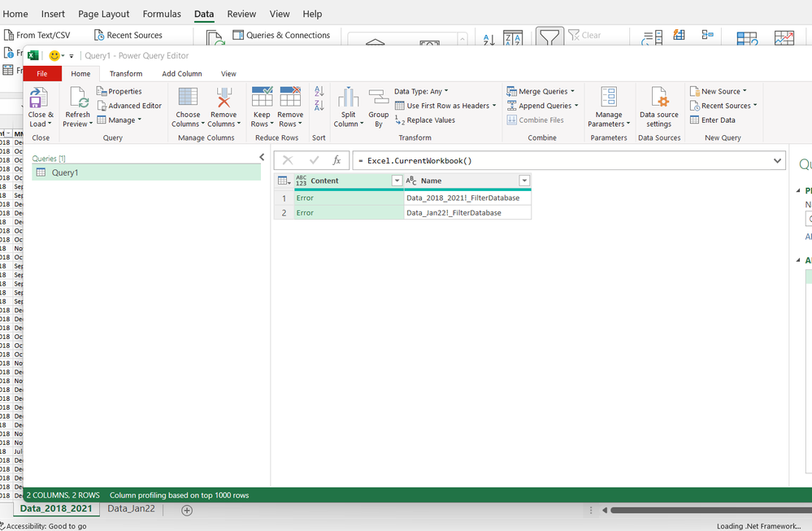
Task: Open Excel Review tab
Action: 241,14
